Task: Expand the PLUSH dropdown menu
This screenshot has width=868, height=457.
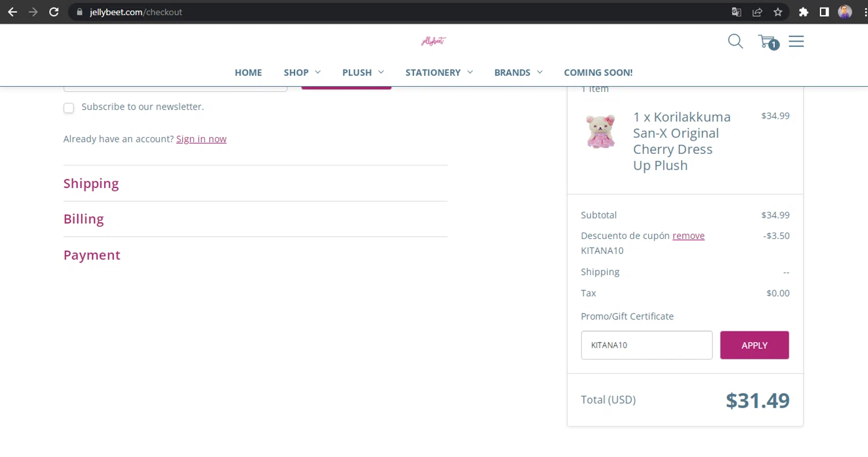Action: pos(363,72)
